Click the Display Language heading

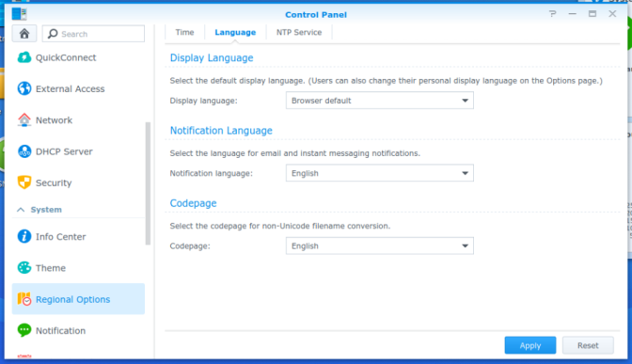[x=212, y=57]
